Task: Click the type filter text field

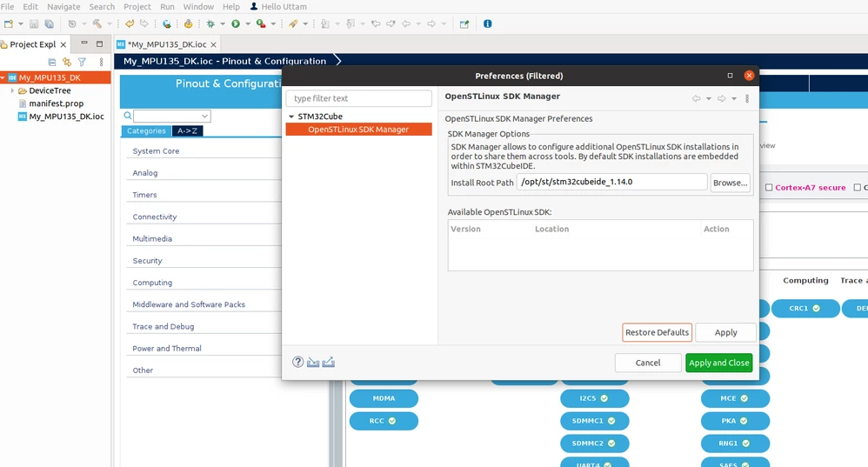Action: (358, 98)
